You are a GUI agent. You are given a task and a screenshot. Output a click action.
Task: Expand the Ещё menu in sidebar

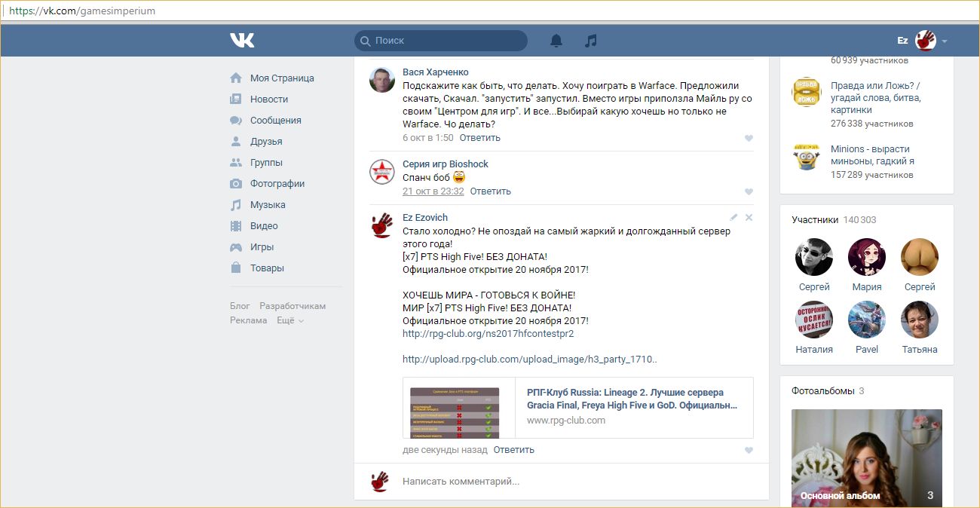290,320
